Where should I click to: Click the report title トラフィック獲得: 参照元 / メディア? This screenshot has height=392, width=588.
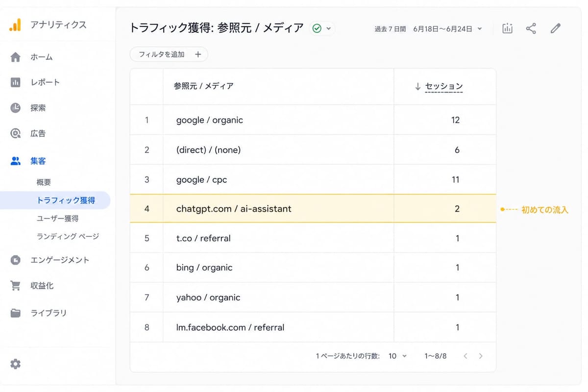[216, 28]
